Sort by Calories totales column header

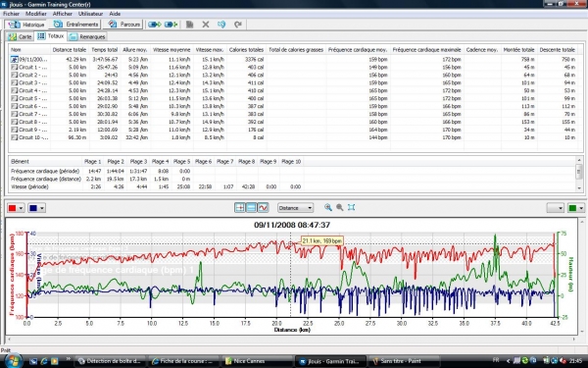coord(246,50)
